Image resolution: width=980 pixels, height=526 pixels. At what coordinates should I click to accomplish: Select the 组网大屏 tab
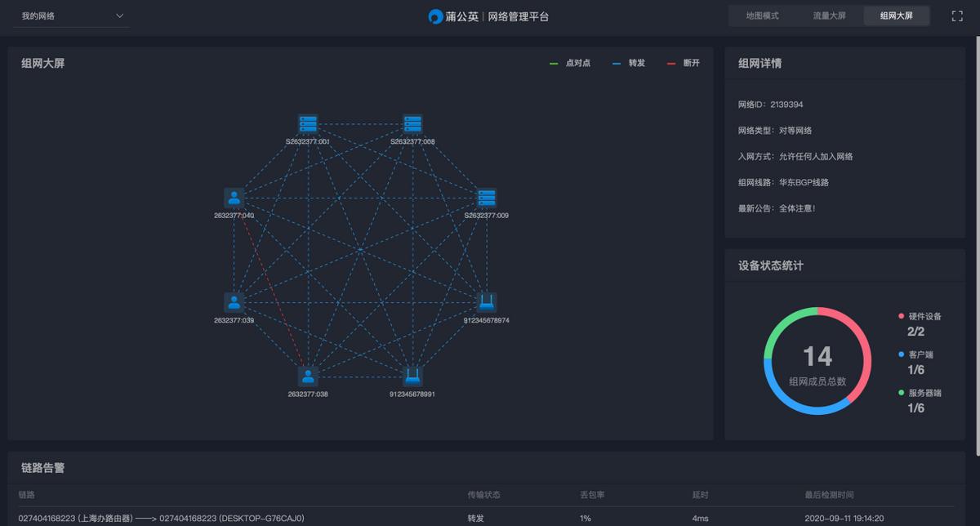click(x=896, y=16)
